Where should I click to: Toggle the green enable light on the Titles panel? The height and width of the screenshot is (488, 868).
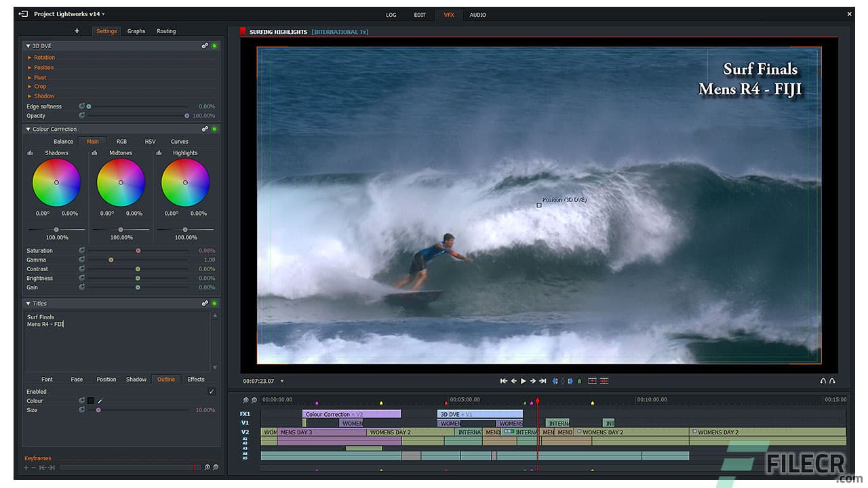coord(214,303)
